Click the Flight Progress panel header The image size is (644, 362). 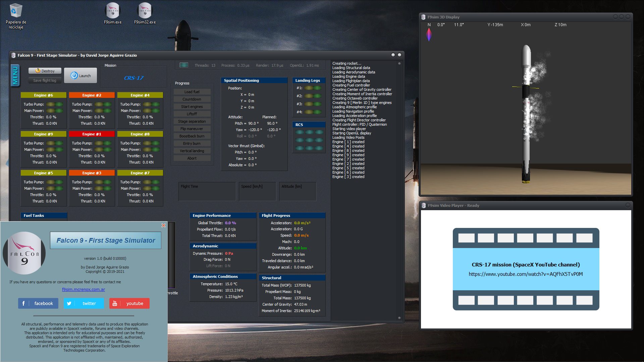coord(292,216)
